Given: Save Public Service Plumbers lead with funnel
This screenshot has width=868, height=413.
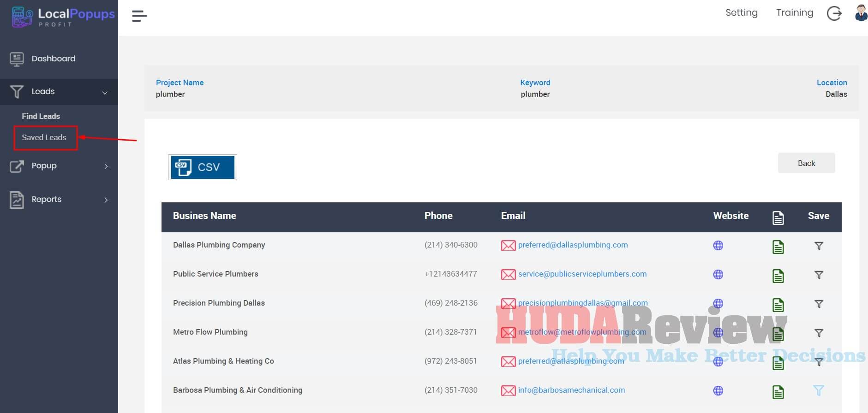Looking at the screenshot, I should click(819, 275).
